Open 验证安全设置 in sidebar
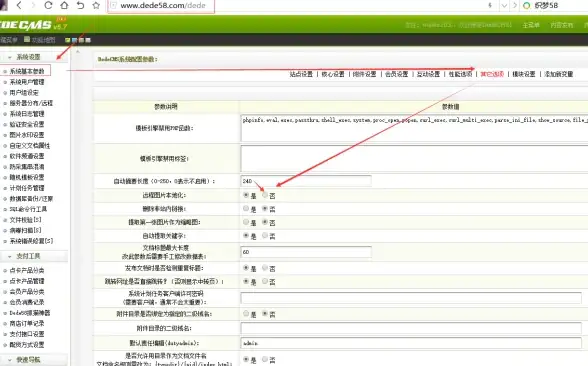The height and width of the screenshot is (366, 588). click(x=27, y=124)
